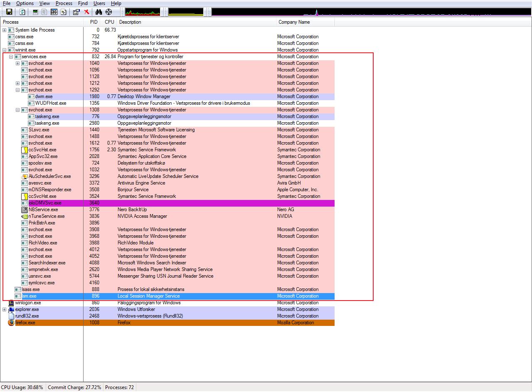Sort by the CPU column header
The height and width of the screenshot is (392, 532).
(109, 22)
